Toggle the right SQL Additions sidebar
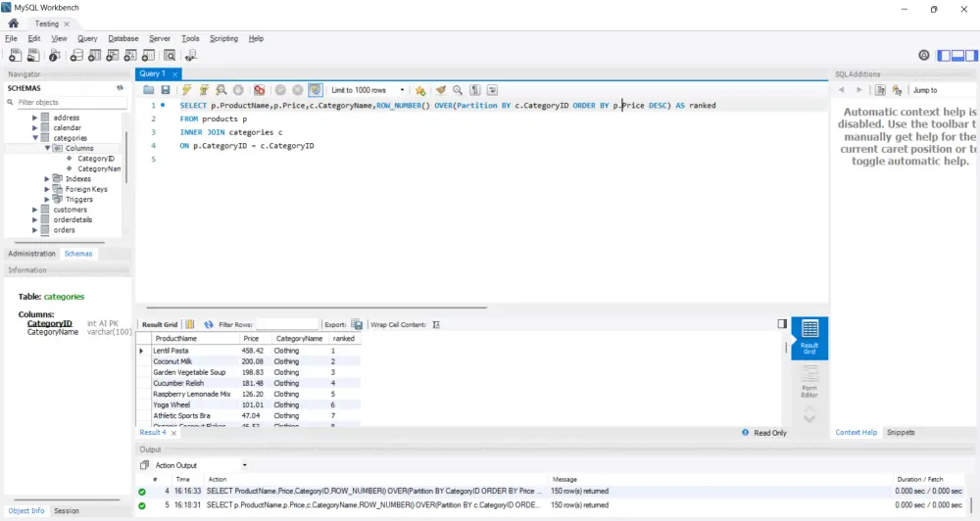 tap(971, 56)
